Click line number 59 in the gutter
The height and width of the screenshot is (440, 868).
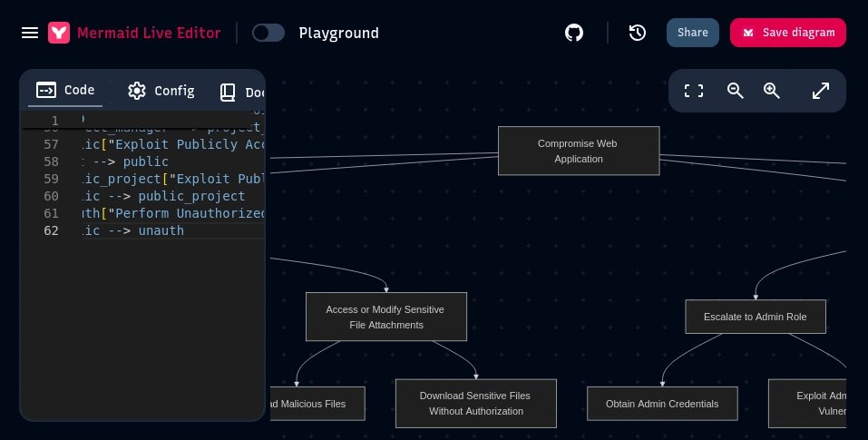(51, 179)
